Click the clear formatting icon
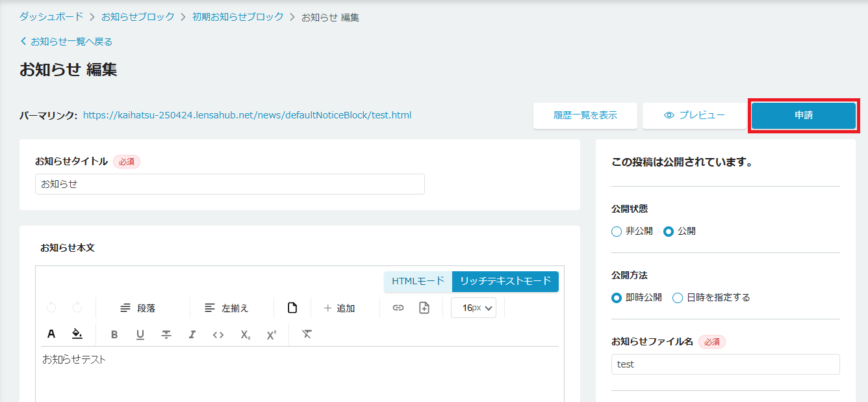The width and height of the screenshot is (868, 402). [305, 334]
